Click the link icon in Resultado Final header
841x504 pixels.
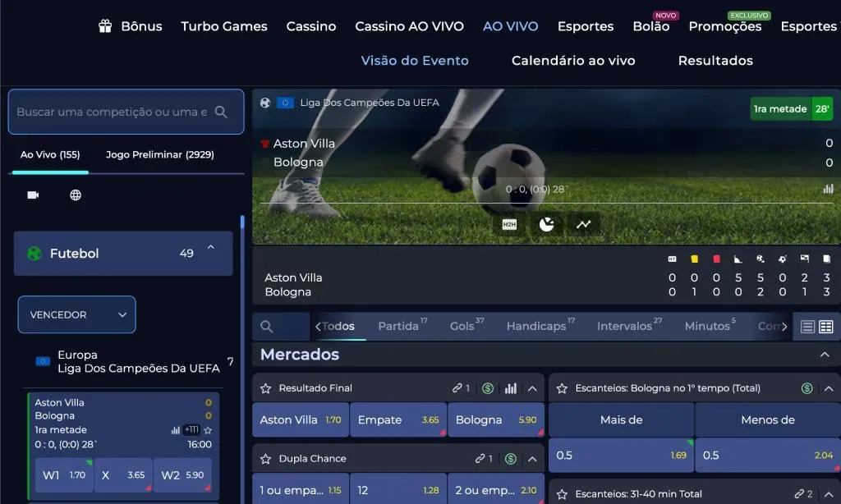[x=457, y=388]
